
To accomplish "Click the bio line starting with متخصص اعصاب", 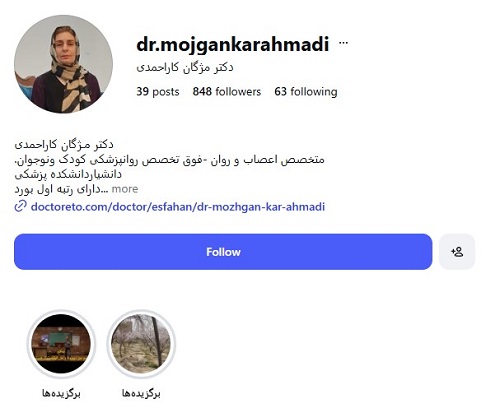I will click(x=169, y=160).
